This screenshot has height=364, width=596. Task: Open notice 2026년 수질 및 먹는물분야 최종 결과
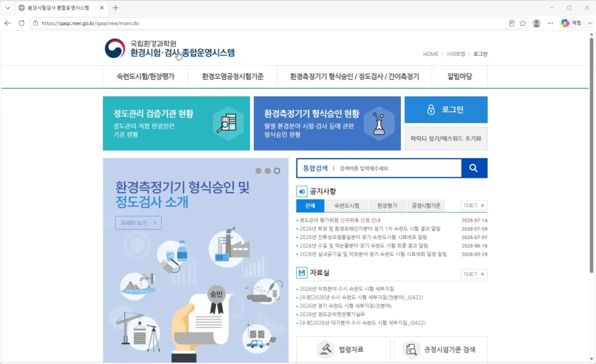pos(364,245)
